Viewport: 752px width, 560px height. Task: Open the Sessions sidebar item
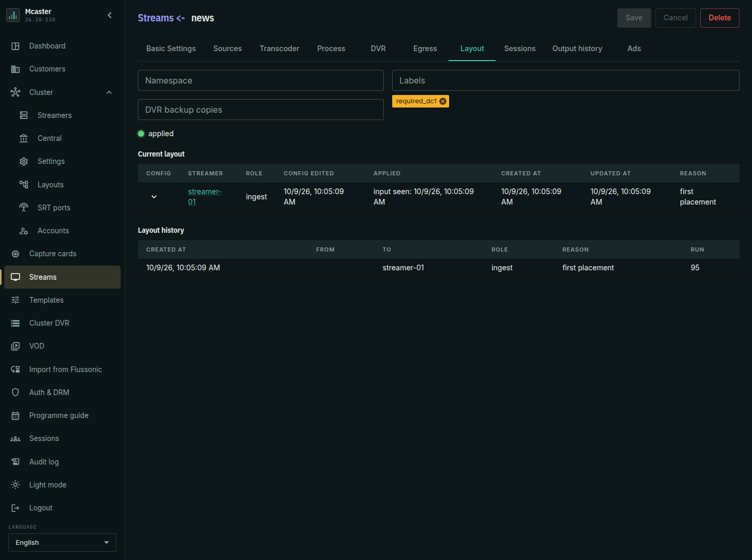tap(62, 438)
